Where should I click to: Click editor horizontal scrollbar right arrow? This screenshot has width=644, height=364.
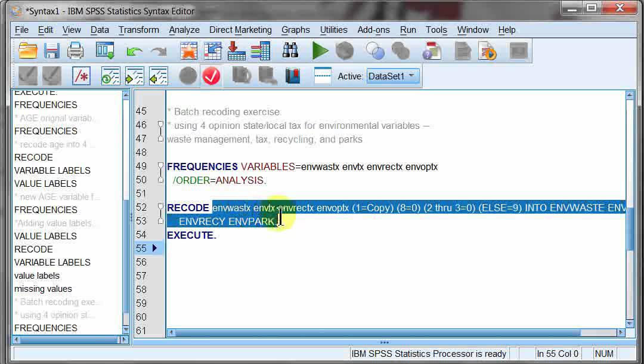click(x=620, y=332)
